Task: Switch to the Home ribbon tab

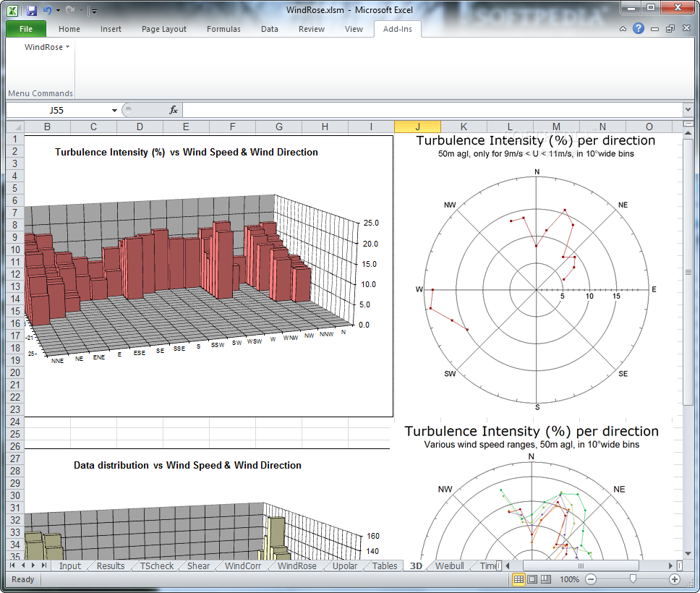Action: pos(69,29)
